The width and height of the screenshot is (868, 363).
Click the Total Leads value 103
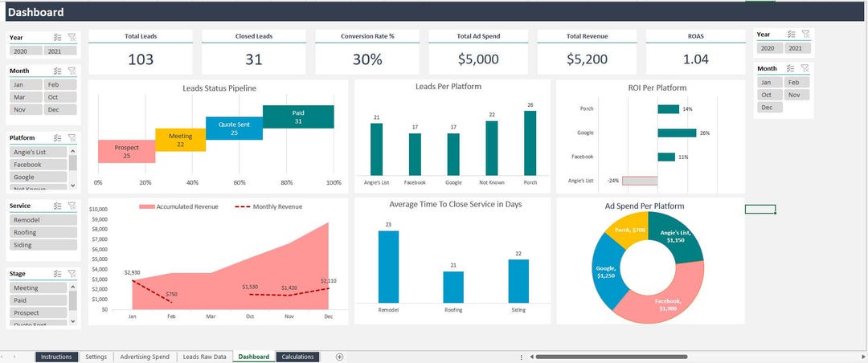(141, 59)
